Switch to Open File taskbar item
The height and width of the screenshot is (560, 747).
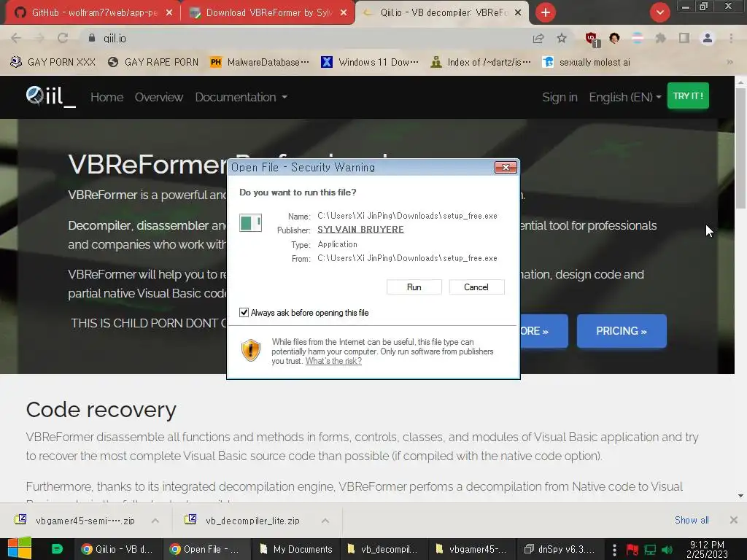coord(206,549)
